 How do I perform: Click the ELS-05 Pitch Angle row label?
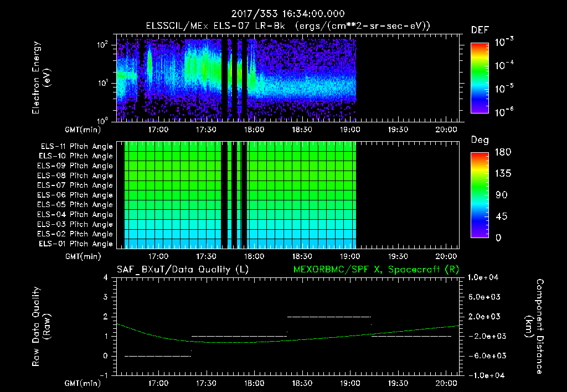coord(75,205)
